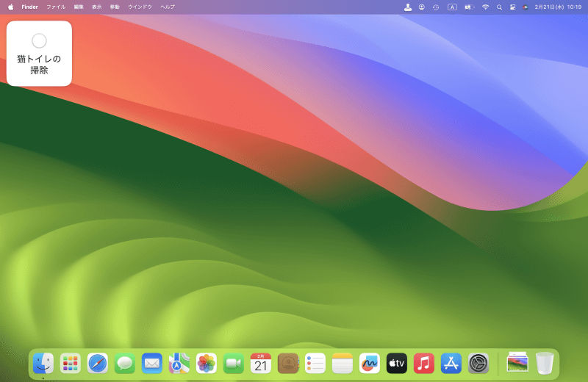Open Messages from the Dock
588x382 pixels.
(124, 363)
